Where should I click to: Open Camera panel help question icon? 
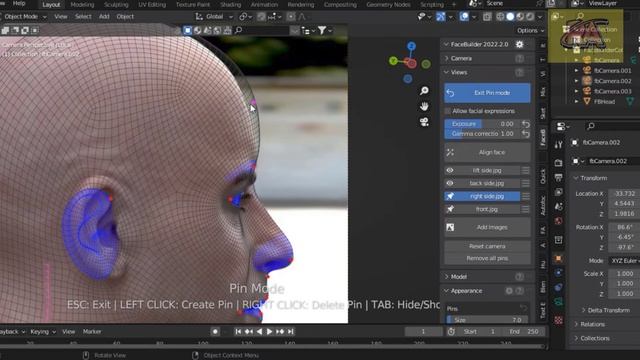(519, 58)
